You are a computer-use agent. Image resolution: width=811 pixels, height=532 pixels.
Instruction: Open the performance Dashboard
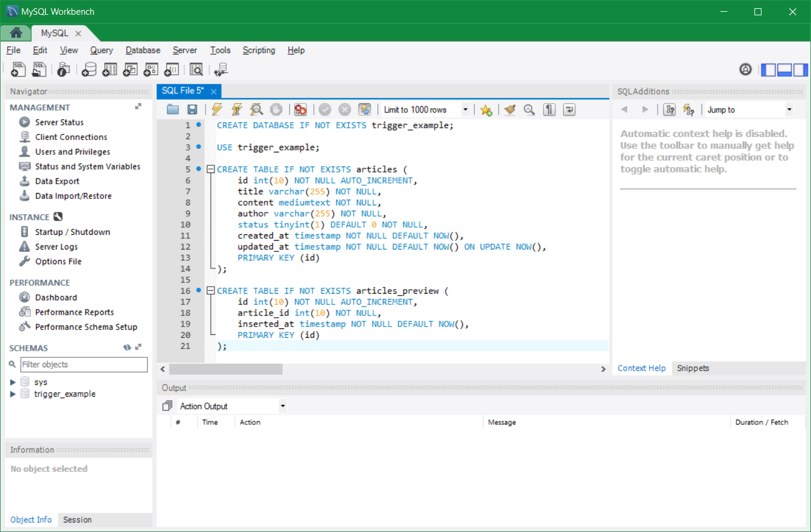coord(56,297)
